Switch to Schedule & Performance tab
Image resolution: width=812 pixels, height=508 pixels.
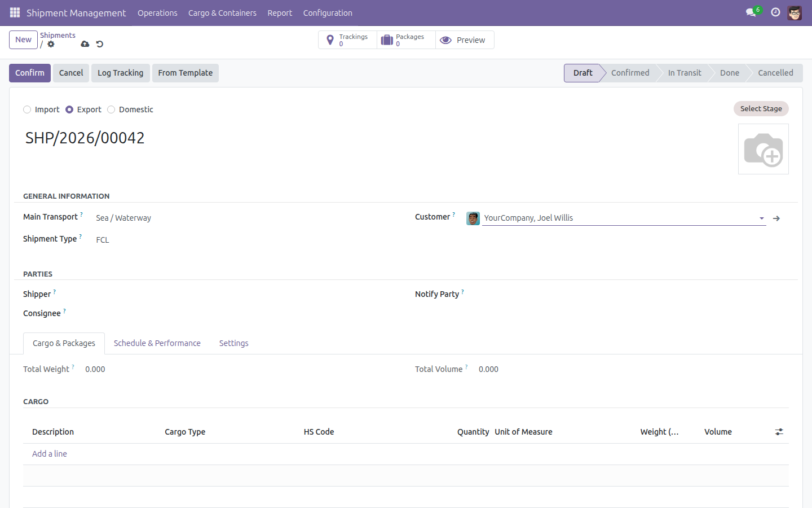pyautogui.click(x=157, y=343)
